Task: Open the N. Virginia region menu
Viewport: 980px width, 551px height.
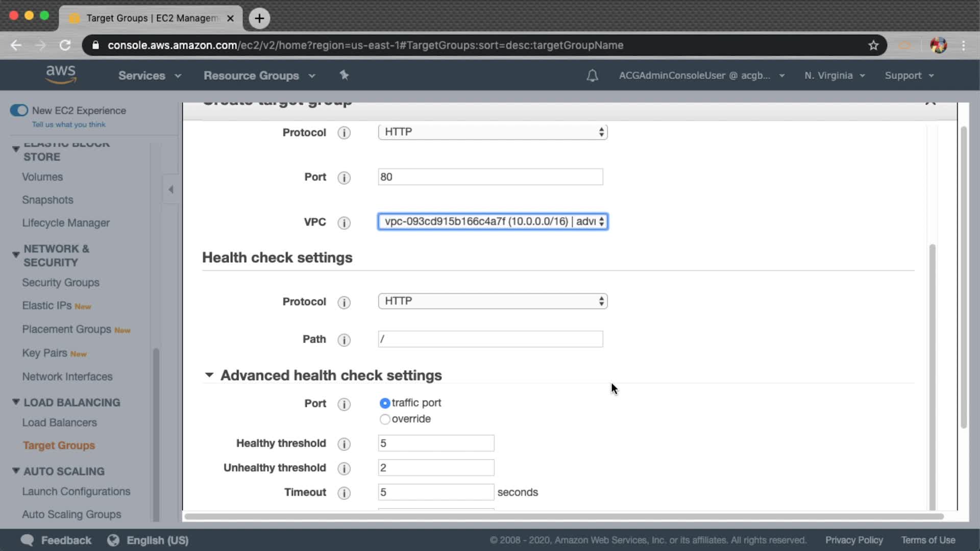Action: tap(834, 76)
